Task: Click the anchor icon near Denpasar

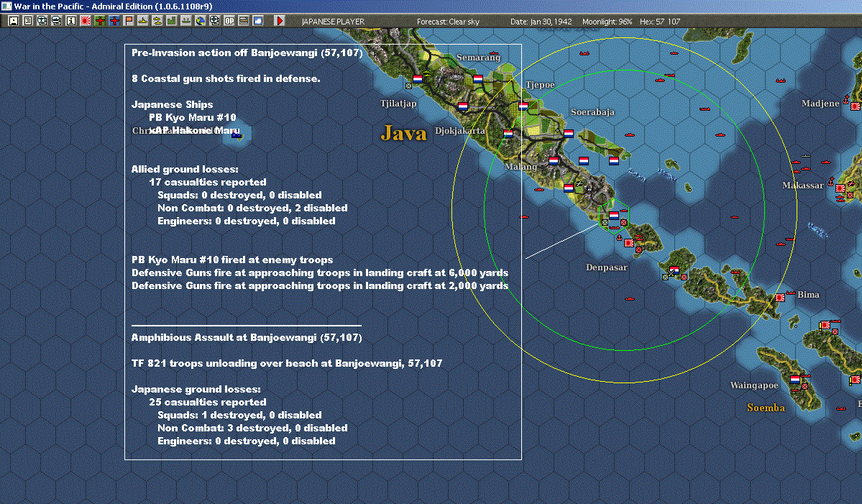Action: tap(619, 238)
